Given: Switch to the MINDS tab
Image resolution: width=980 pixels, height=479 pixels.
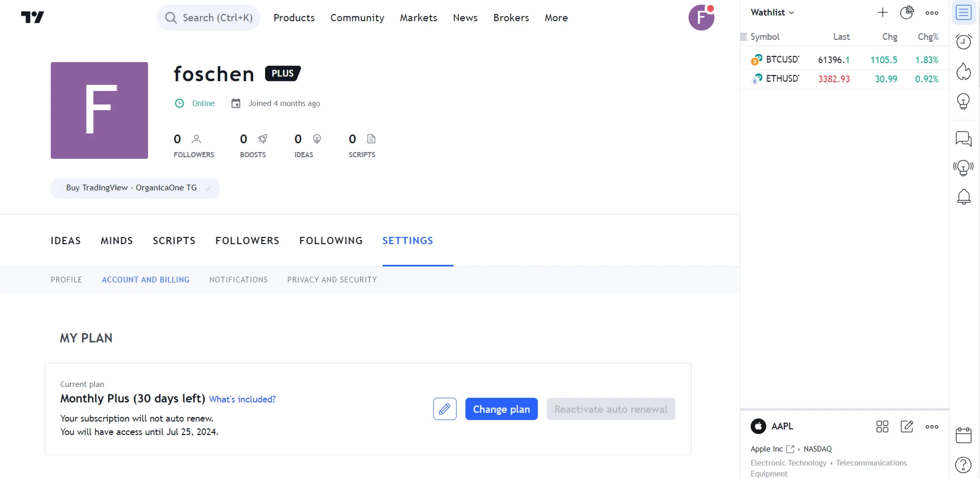Looking at the screenshot, I should coord(116,241).
